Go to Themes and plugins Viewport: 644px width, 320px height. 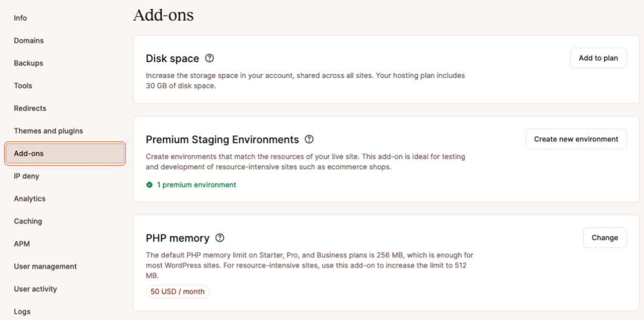click(48, 131)
